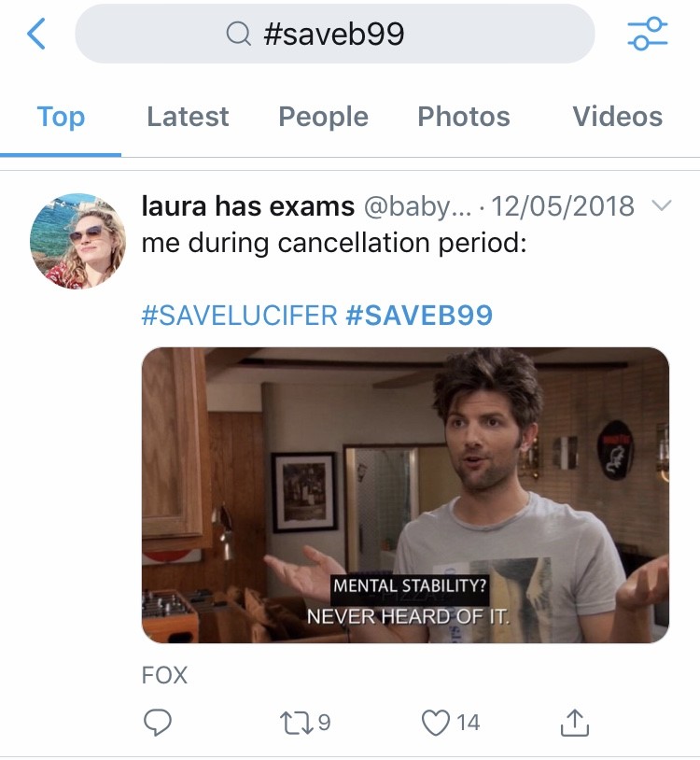Image resolution: width=700 pixels, height=760 pixels.
Task: Select the Top tab
Action: point(61,117)
